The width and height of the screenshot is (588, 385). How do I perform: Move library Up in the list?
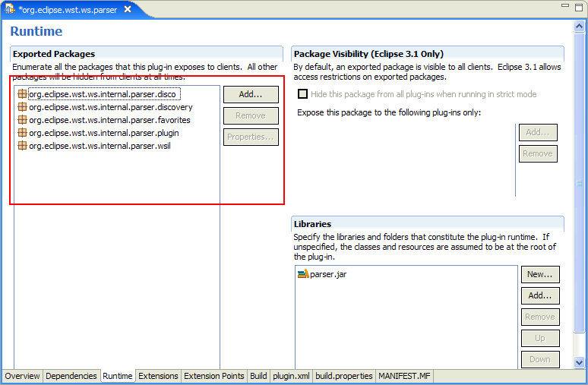coord(540,338)
